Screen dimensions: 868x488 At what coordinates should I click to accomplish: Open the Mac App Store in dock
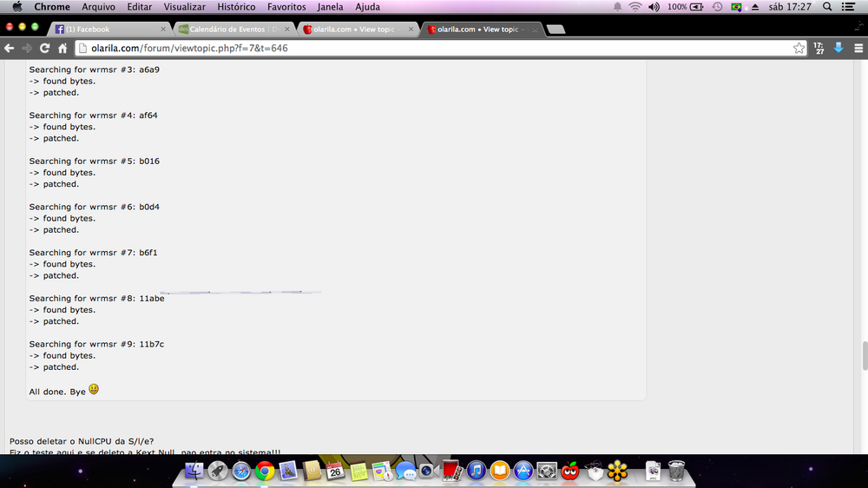tap(523, 471)
